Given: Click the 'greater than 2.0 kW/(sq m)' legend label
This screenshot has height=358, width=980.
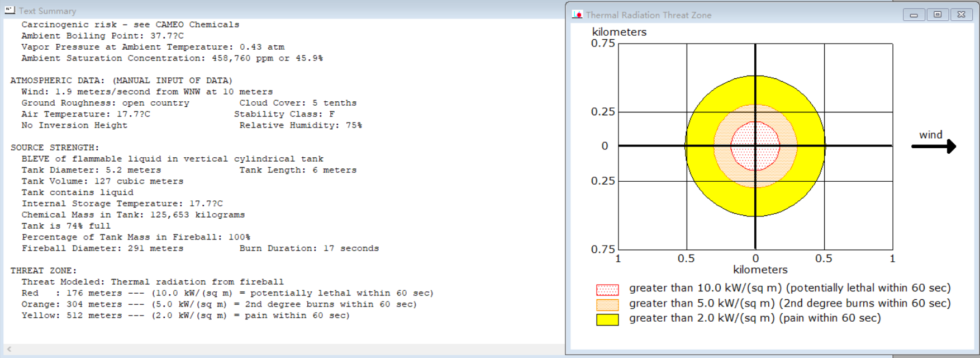Looking at the screenshot, I should pos(755,318).
